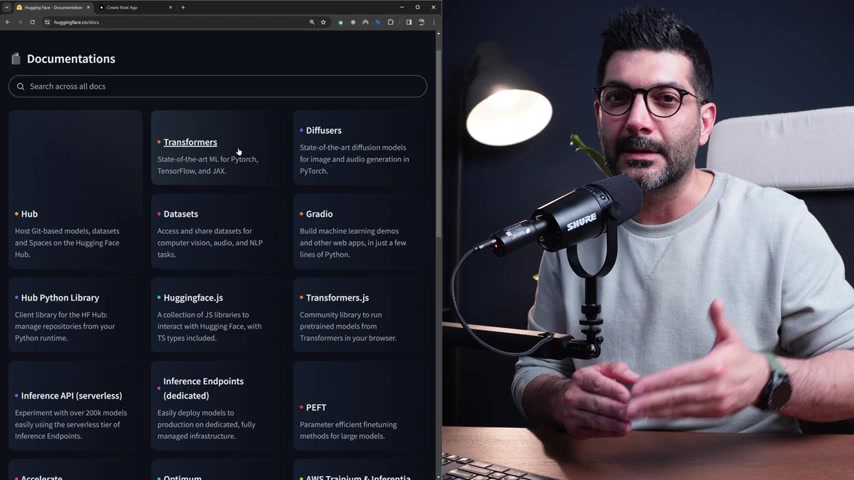Click the arch-shaped extension icon
The image size is (854, 480).
365,22
